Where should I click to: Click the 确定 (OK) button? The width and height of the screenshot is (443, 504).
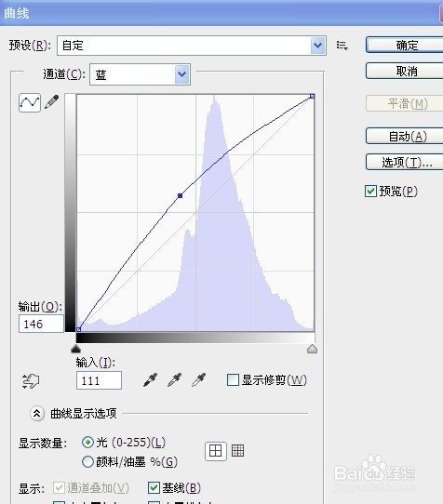405,45
